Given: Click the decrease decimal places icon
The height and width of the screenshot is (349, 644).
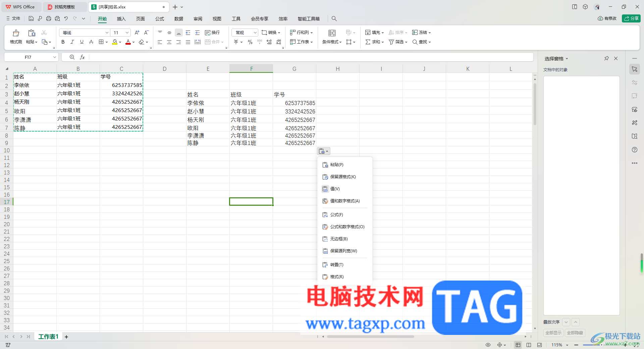Looking at the screenshot, I should click(x=279, y=42).
